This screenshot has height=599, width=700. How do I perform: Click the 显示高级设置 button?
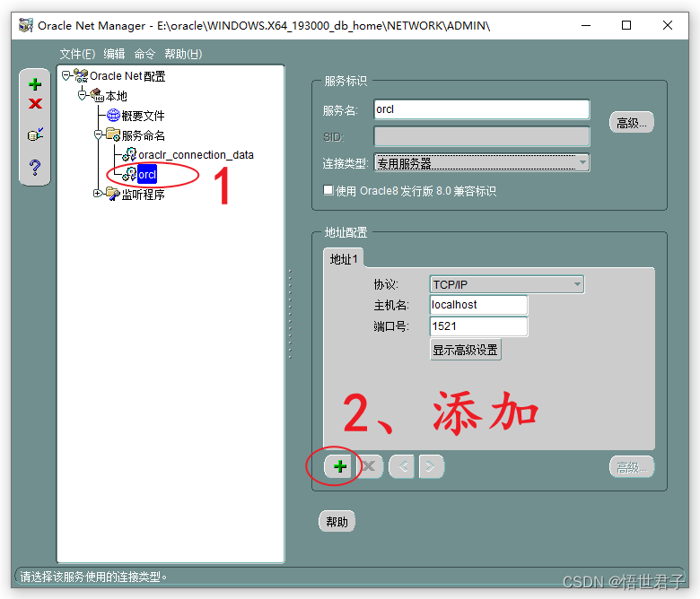click(x=465, y=350)
